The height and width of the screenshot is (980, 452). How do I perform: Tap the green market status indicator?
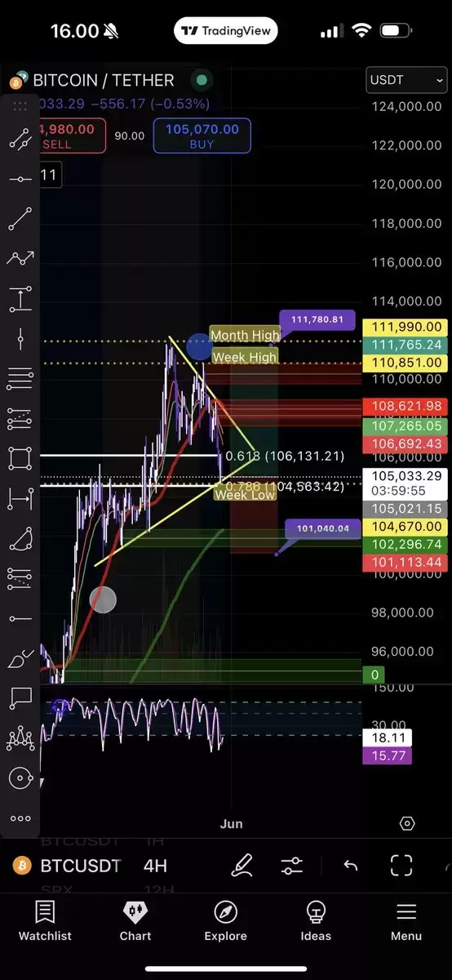coord(201,80)
